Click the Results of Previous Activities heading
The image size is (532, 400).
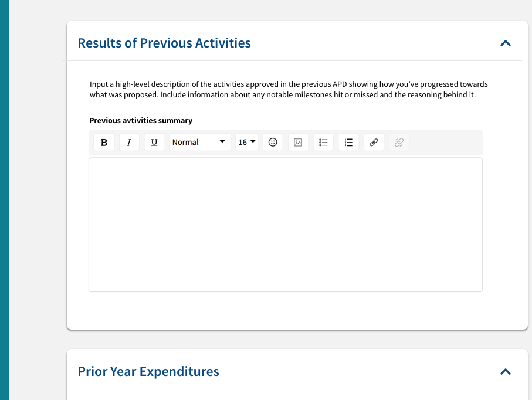pos(164,43)
